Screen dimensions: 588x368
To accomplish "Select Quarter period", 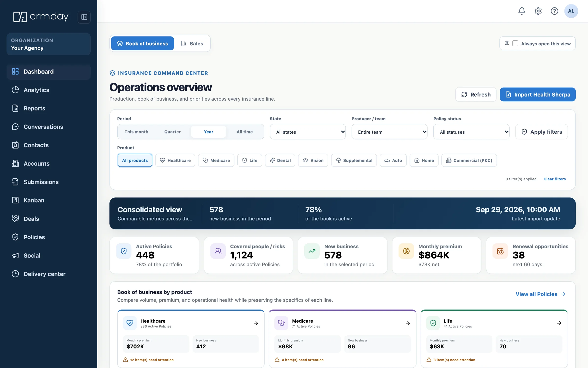I will tap(172, 132).
